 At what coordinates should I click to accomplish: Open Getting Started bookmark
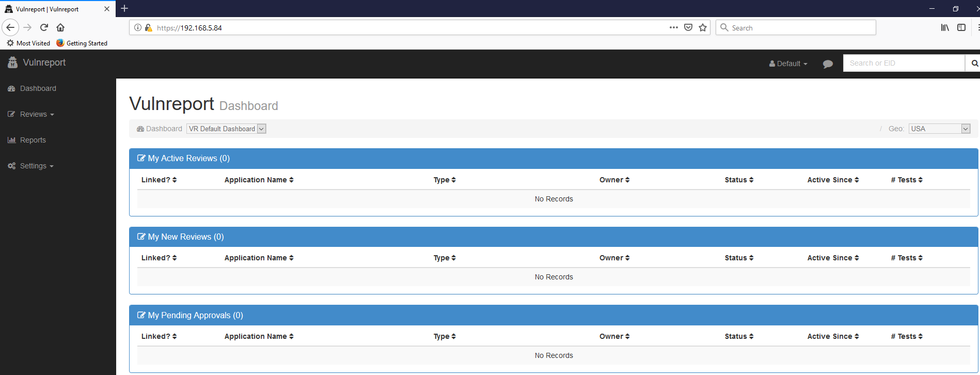click(82, 43)
